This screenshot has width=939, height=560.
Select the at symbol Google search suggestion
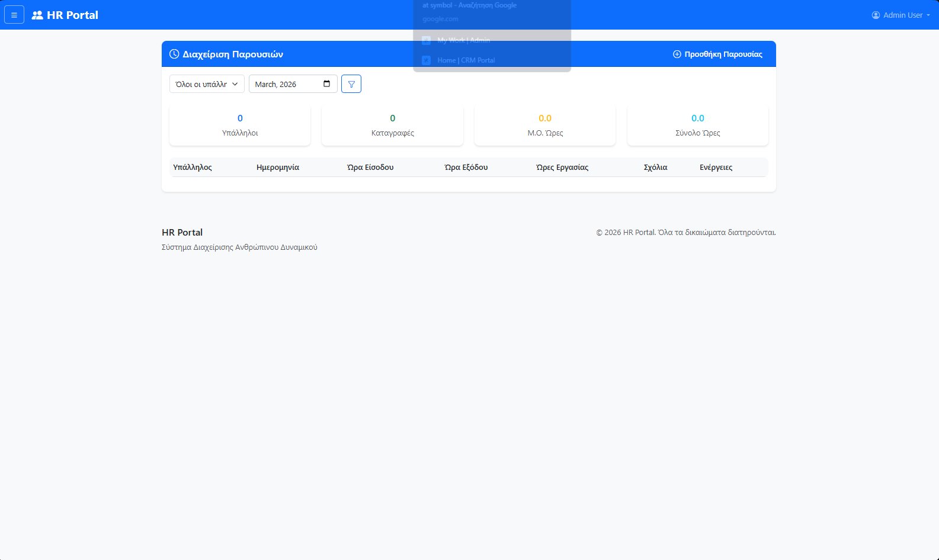tap(469, 5)
